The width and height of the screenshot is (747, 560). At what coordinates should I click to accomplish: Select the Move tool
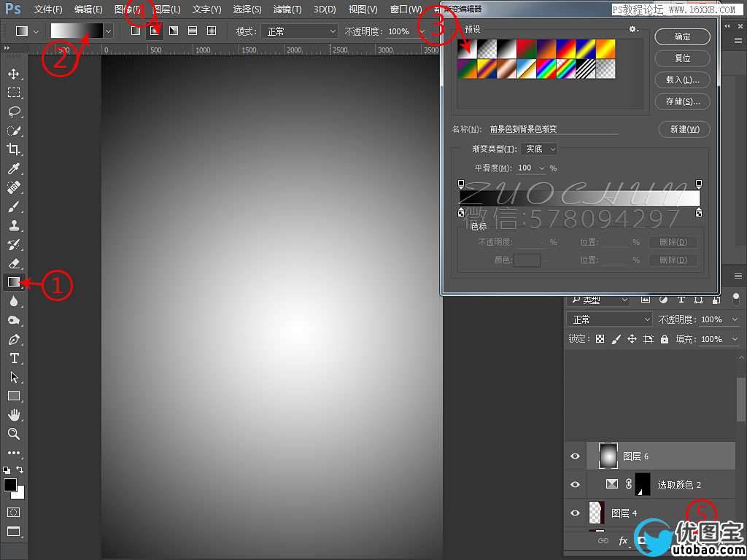(x=14, y=74)
